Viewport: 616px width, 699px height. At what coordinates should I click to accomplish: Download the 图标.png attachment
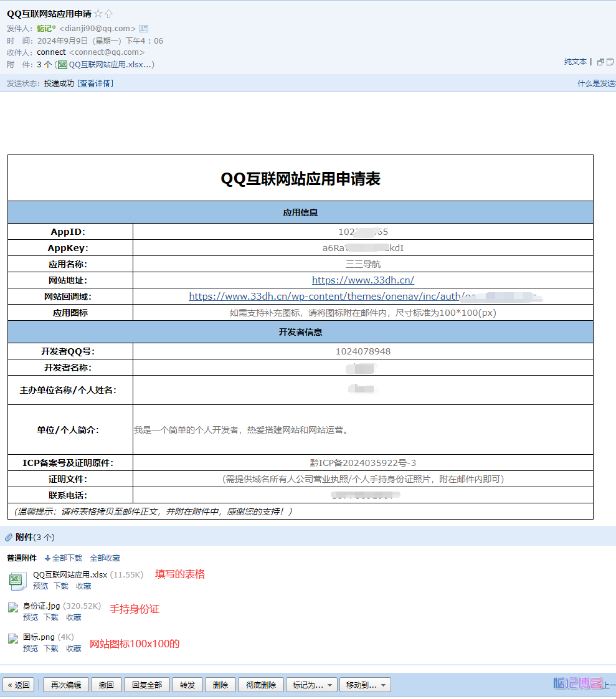coord(51,649)
